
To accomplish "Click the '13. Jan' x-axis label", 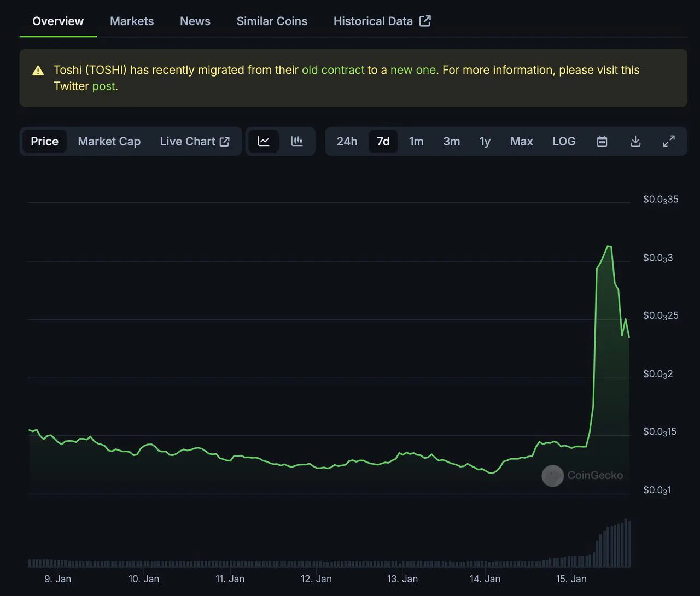I will coord(402,579).
